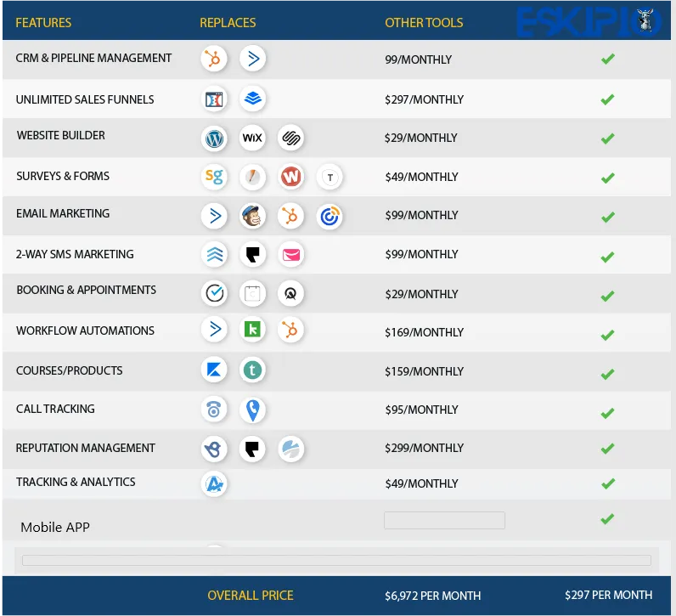Click CALL TRACKING feature label
Screen dimensions: 676x616
tap(55, 409)
